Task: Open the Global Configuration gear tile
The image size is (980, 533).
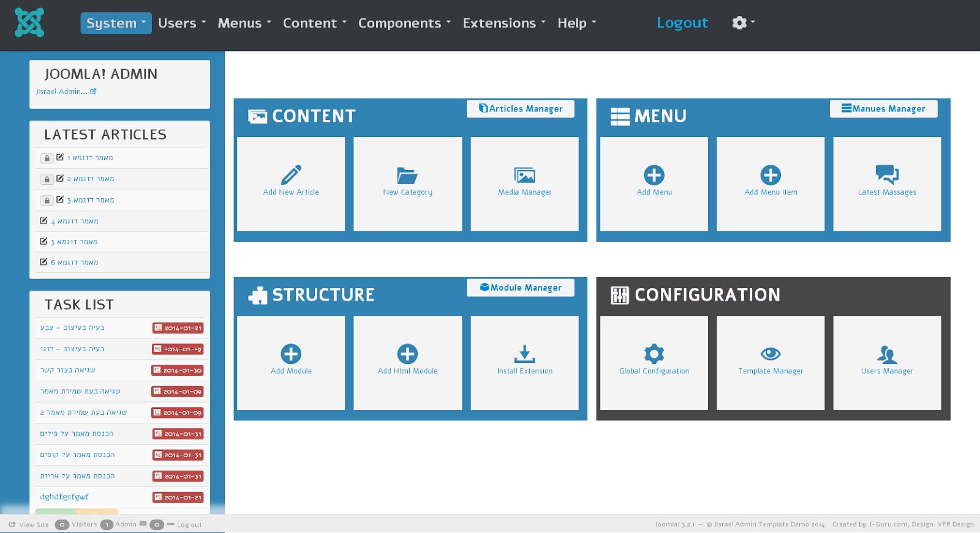Action: point(654,362)
